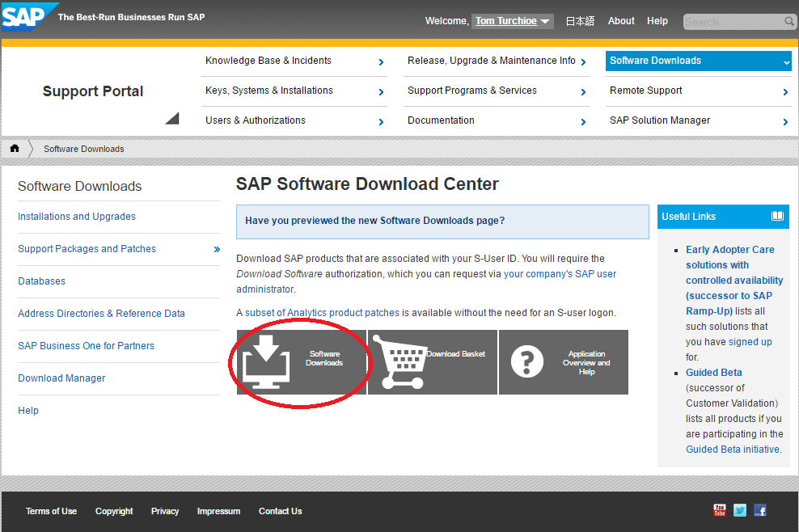Open the Twitter footer icon
799x532 pixels.
tap(740, 510)
